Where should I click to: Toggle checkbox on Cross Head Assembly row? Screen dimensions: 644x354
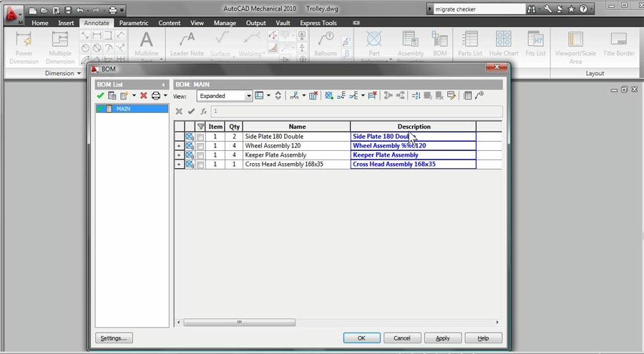click(200, 164)
